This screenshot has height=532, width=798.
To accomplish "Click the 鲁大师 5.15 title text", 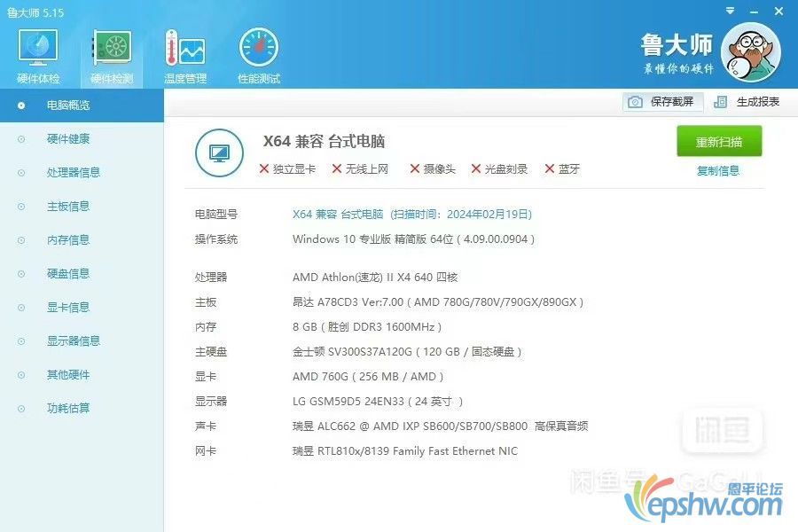I will pos(35,12).
